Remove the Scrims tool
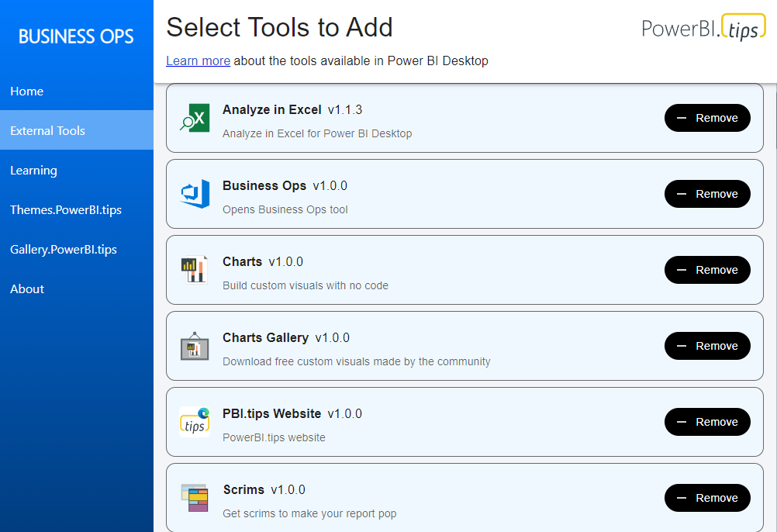Image resolution: width=777 pixels, height=532 pixels. point(707,498)
